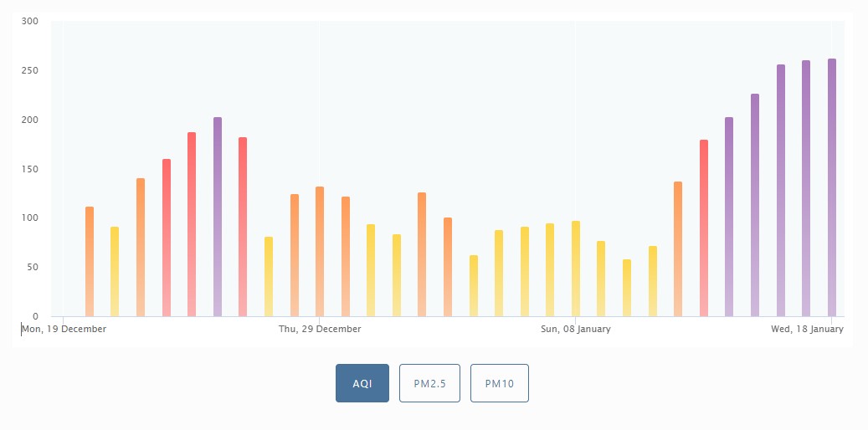868x430 pixels.
Task: Select the only purple bar in December
Action: (x=218, y=217)
